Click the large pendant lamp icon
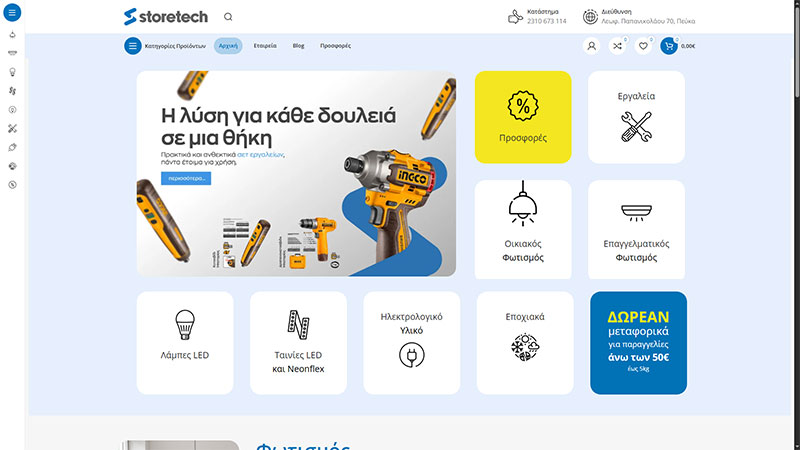The image size is (800, 450). pos(523,203)
